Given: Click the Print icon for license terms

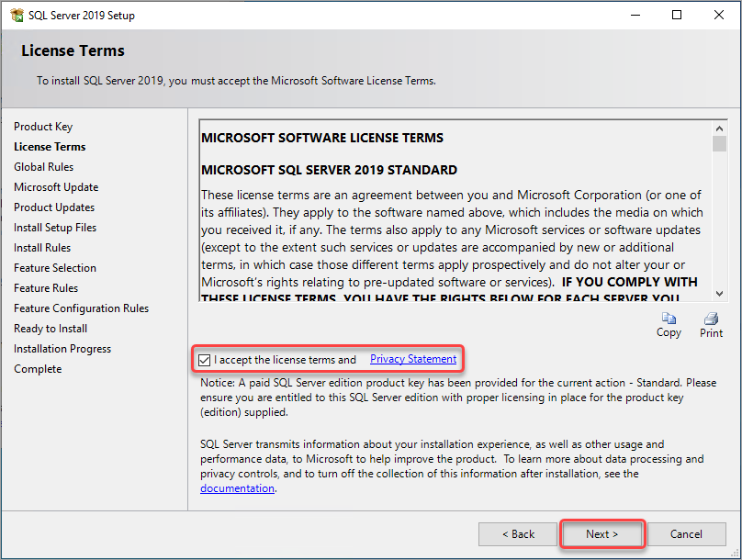Looking at the screenshot, I should pyautogui.click(x=711, y=319).
